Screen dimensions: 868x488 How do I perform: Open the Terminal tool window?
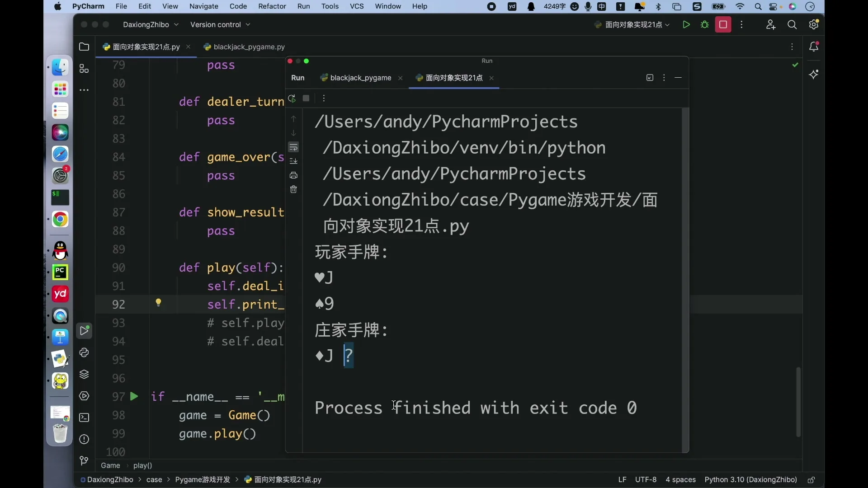(x=84, y=418)
